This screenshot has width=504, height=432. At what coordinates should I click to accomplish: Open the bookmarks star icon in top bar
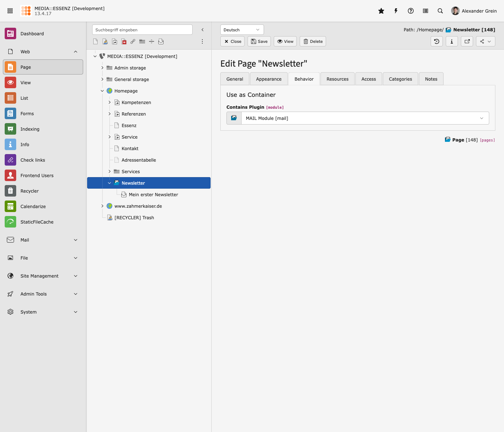pos(381,11)
